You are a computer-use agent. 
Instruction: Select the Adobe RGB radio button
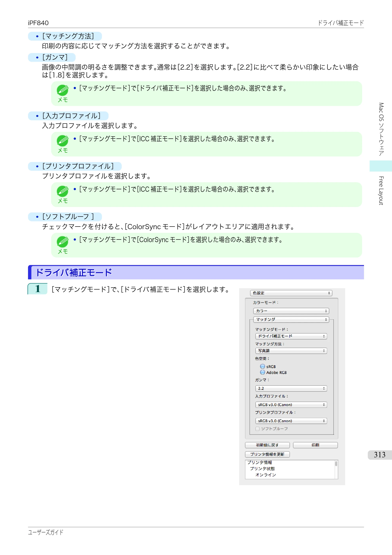[262, 372]
